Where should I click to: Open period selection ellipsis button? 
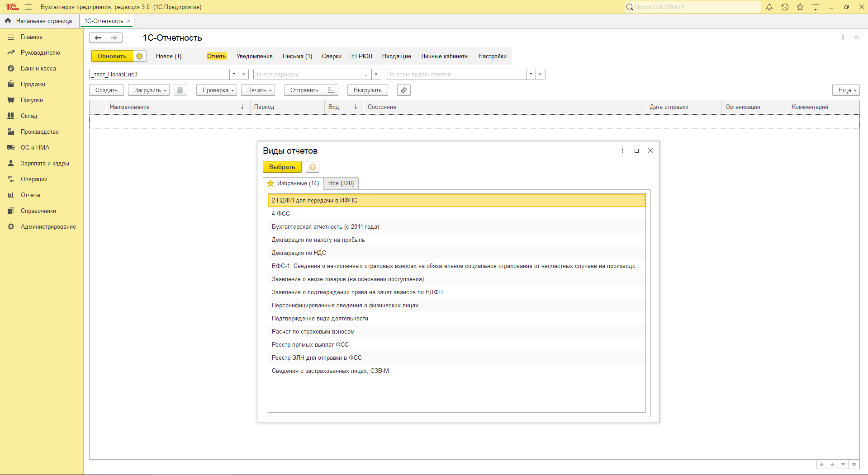366,74
